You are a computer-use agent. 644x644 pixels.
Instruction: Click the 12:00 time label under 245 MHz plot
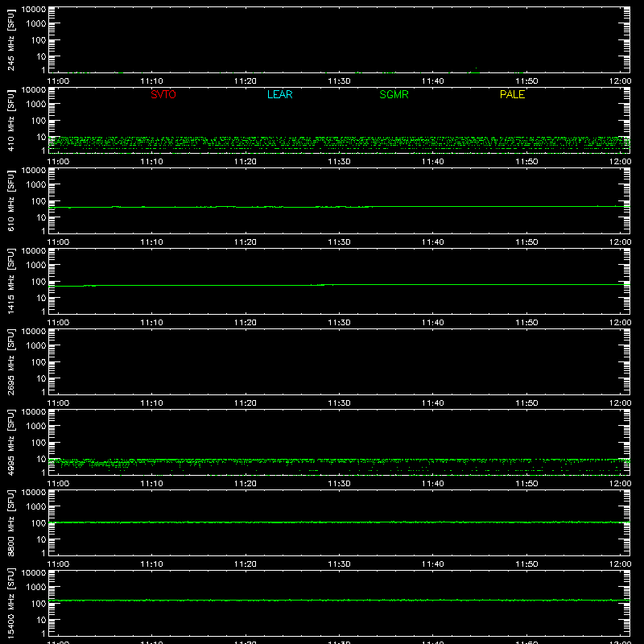point(620,81)
